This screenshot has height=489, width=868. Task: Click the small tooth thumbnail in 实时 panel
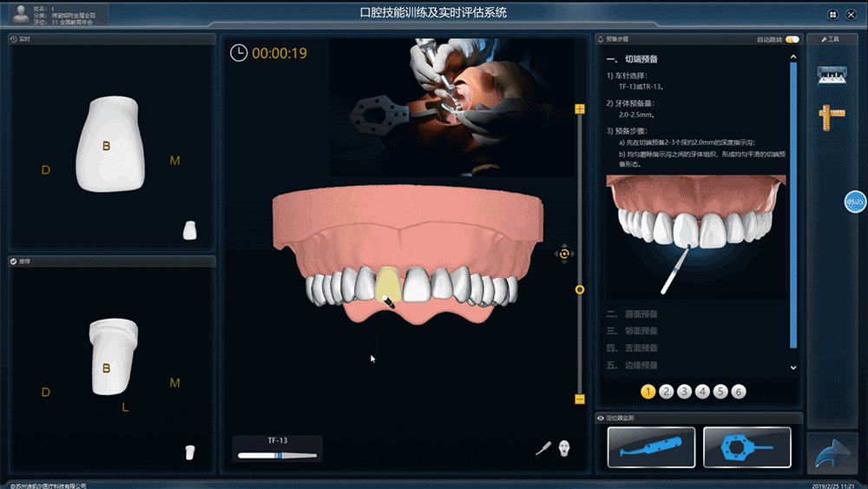tap(190, 230)
